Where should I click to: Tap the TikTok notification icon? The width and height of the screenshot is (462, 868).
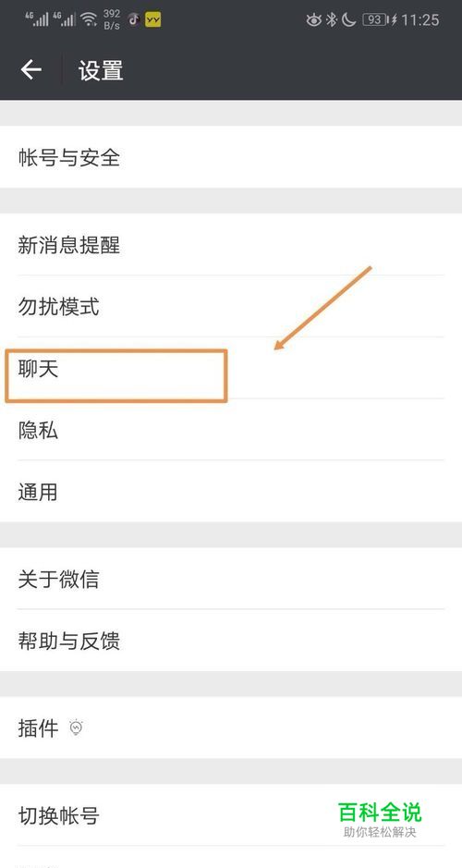tap(133, 20)
